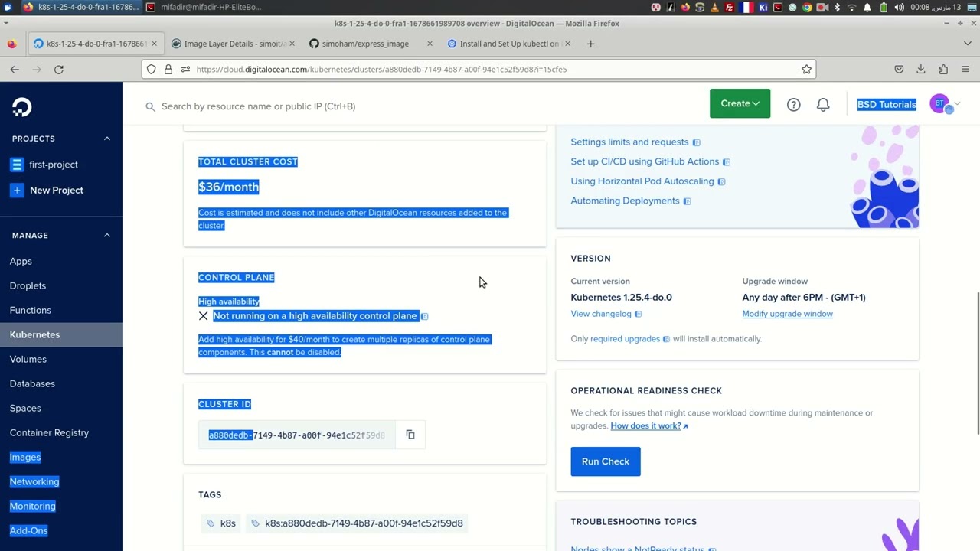The image size is (980, 551).
Task: Open doc icon beside Settings limits and requests
Action: click(x=696, y=142)
